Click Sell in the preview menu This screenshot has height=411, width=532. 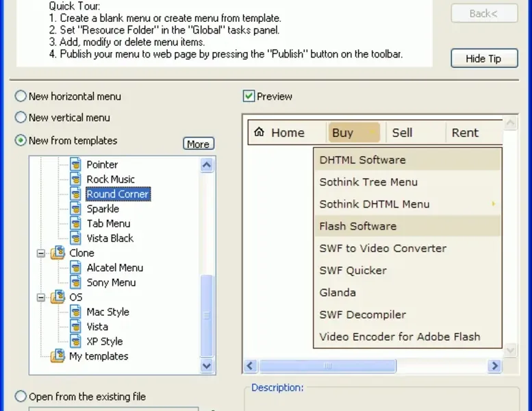[x=402, y=133]
